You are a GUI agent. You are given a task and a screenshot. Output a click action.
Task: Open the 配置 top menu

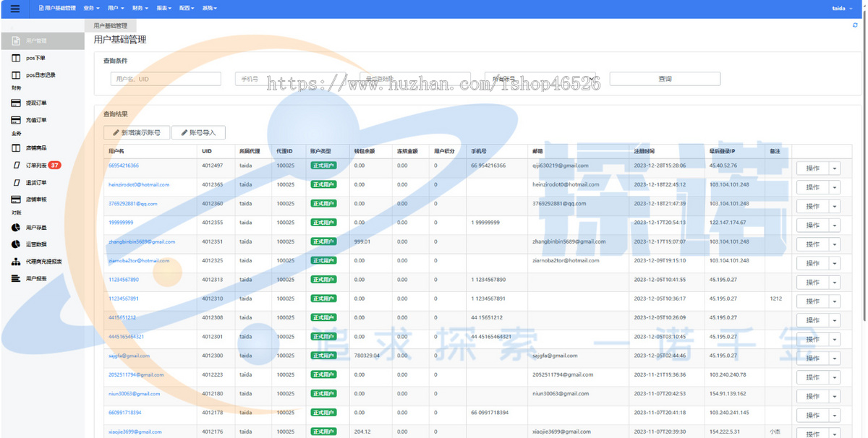pos(187,8)
